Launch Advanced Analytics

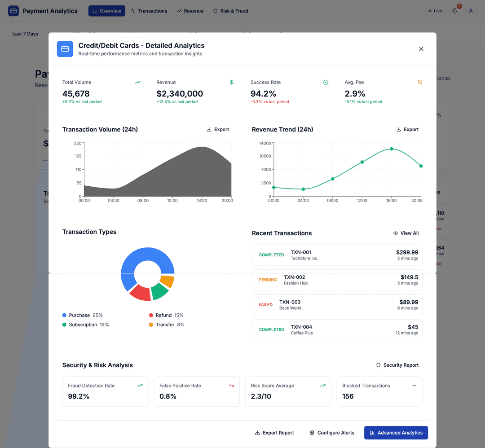point(396,433)
